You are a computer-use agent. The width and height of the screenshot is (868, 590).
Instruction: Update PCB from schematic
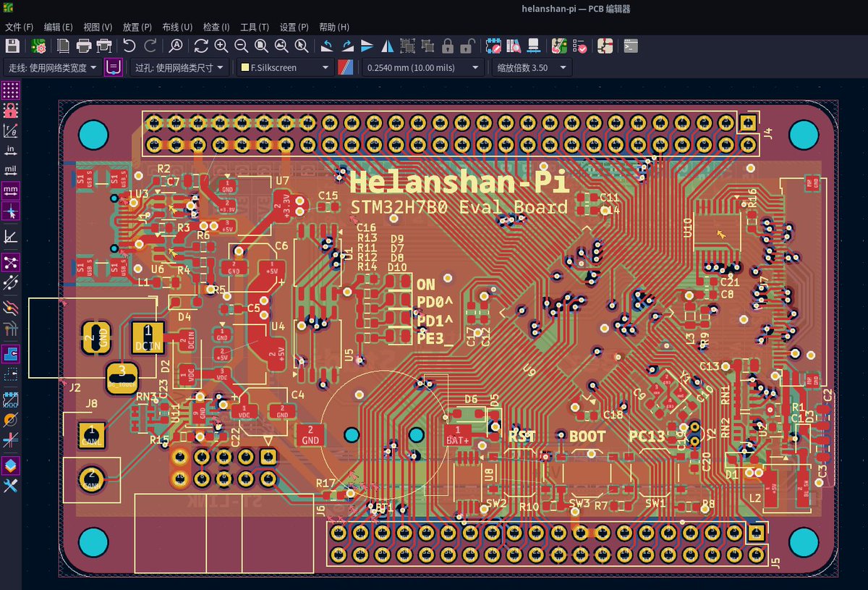559,46
